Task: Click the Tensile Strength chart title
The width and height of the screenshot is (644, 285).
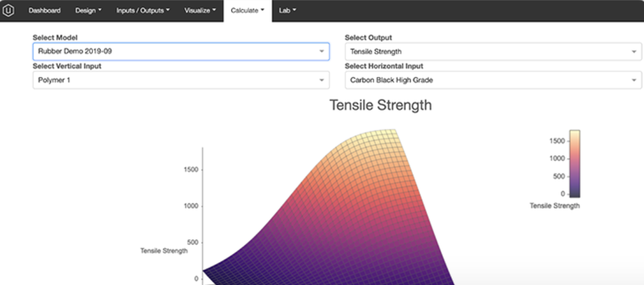Action: click(x=381, y=105)
